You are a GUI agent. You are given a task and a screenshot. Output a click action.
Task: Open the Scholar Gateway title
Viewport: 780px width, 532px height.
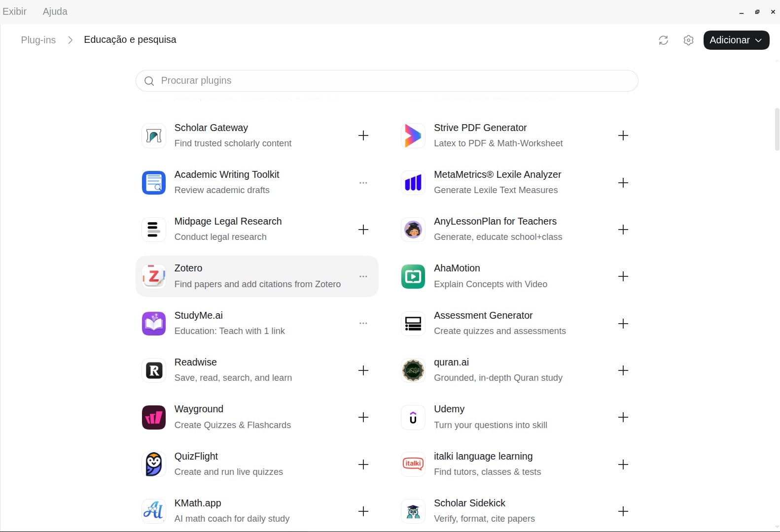[211, 128]
